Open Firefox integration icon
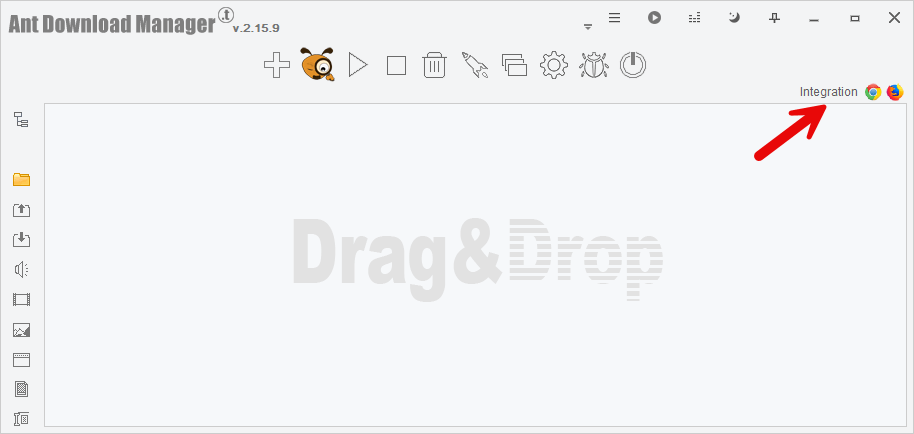This screenshot has width=914, height=434. (895, 92)
